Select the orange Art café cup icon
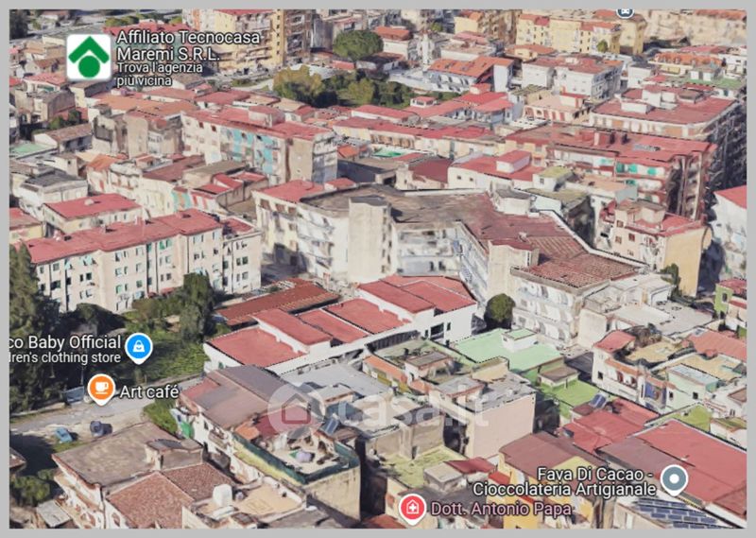 (x=101, y=388)
